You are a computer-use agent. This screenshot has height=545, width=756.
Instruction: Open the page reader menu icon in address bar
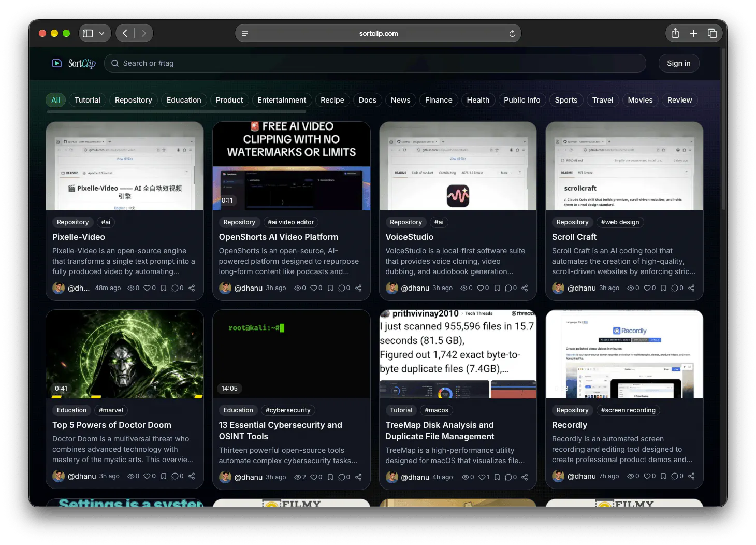point(245,33)
